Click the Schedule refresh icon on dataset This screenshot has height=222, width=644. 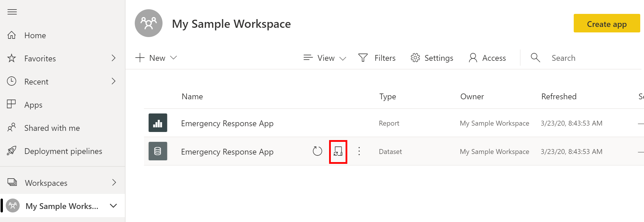pyautogui.click(x=338, y=151)
